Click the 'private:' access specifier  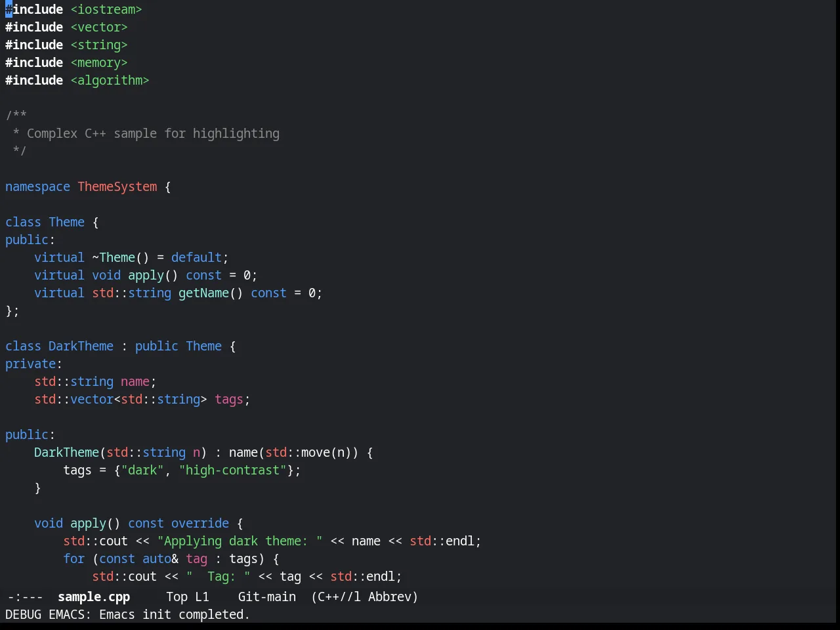pyautogui.click(x=33, y=364)
